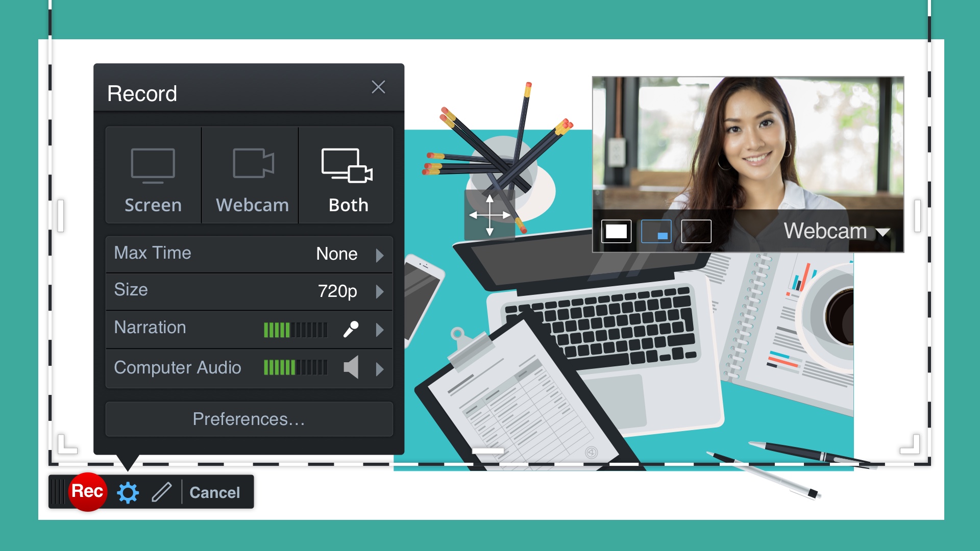Close the Record settings panel
Screen dimensions: 980x551
(x=378, y=87)
